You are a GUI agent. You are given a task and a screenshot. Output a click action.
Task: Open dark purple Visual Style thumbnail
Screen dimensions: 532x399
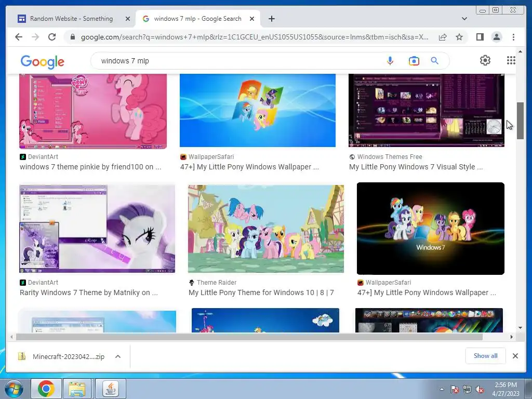(x=427, y=111)
